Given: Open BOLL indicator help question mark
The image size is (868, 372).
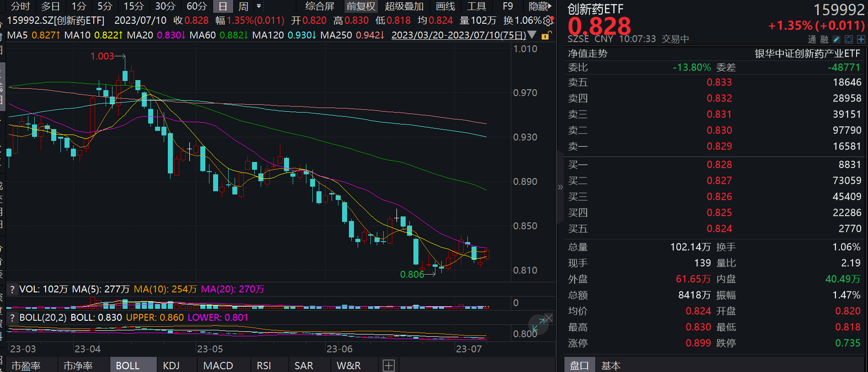Looking at the screenshot, I should pos(12,318).
